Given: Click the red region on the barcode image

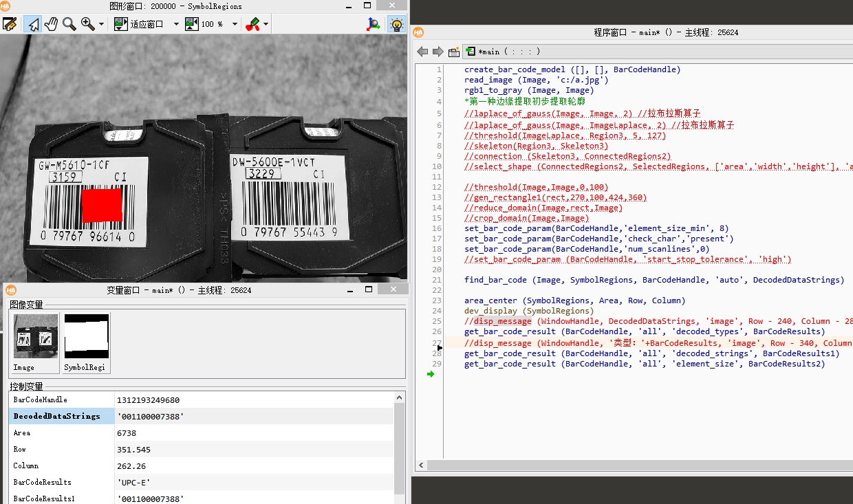Looking at the screenshot, I should coord(102,205).
